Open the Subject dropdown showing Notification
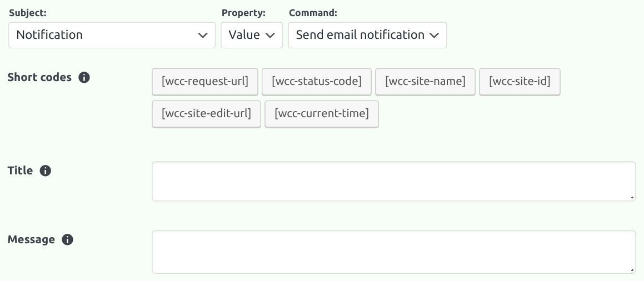The image size is (644, 281). (112, 35)
